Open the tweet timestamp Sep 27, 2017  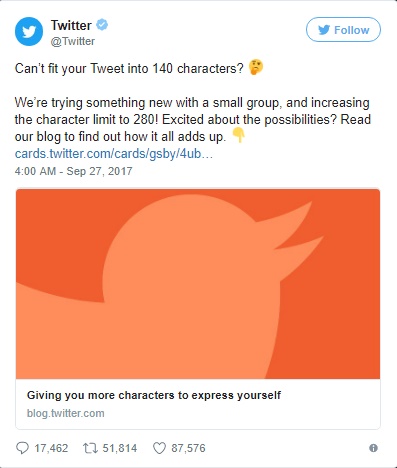[73, 171]
